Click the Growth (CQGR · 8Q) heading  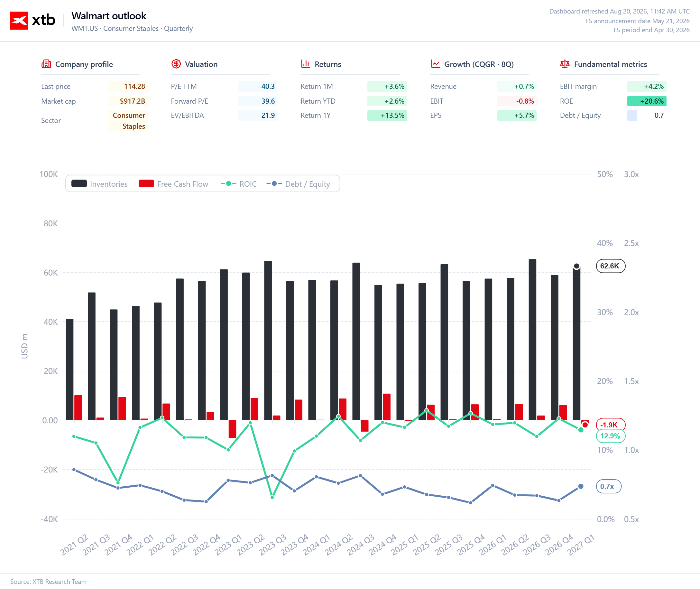point(479,64)
